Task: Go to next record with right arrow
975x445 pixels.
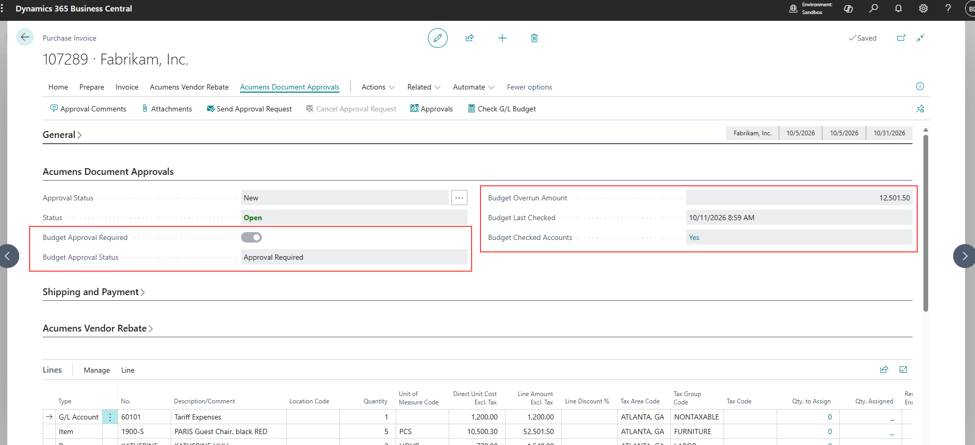Action: [964, 256]
